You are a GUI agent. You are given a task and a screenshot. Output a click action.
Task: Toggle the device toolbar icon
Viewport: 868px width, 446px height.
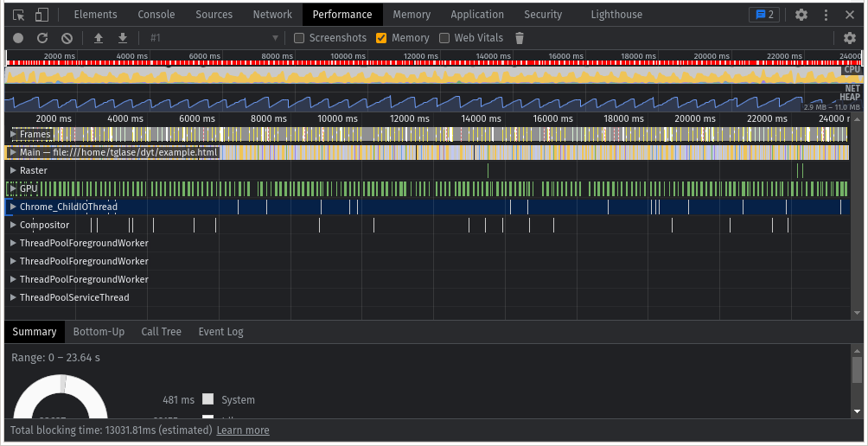coord(41,15)
